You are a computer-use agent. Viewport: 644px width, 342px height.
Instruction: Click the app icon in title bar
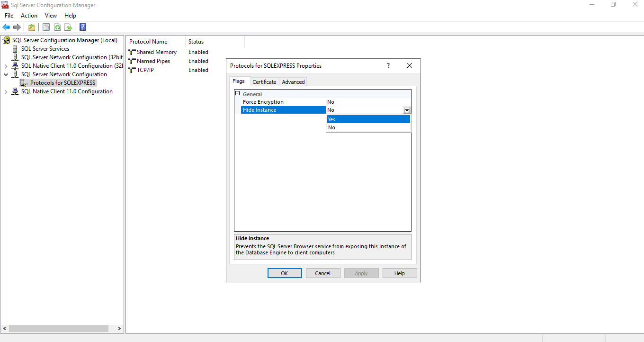(5, 5)
